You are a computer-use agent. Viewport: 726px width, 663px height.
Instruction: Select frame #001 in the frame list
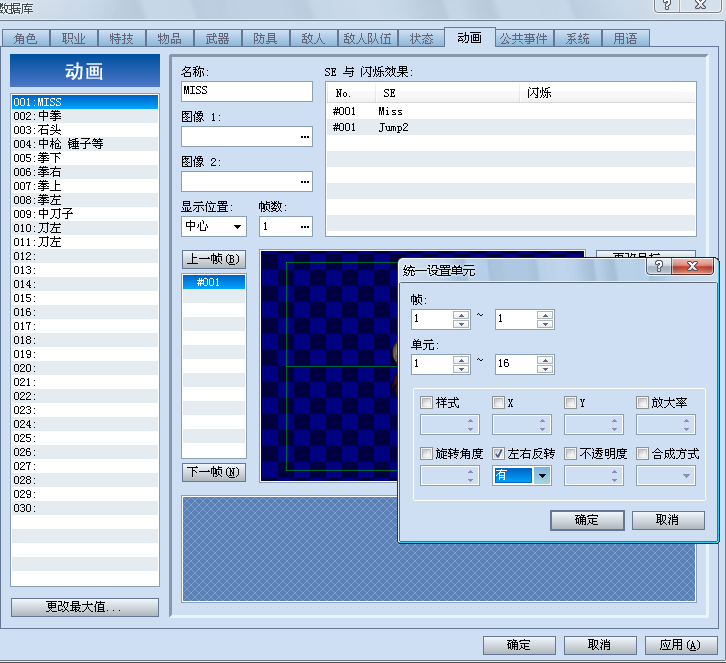pyautogui.click(x=213, y=282)
